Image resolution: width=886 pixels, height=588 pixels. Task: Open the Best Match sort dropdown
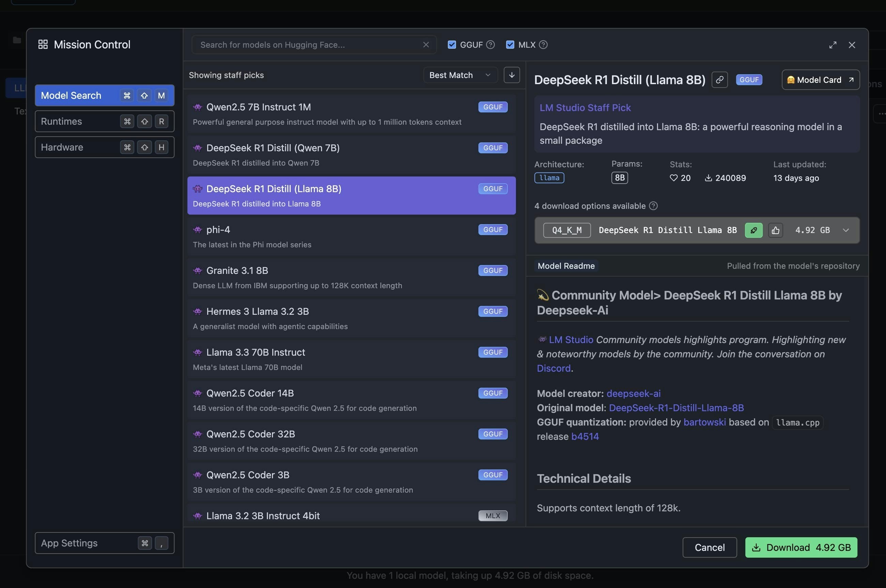pyautogui.click(x=460, y=75)
